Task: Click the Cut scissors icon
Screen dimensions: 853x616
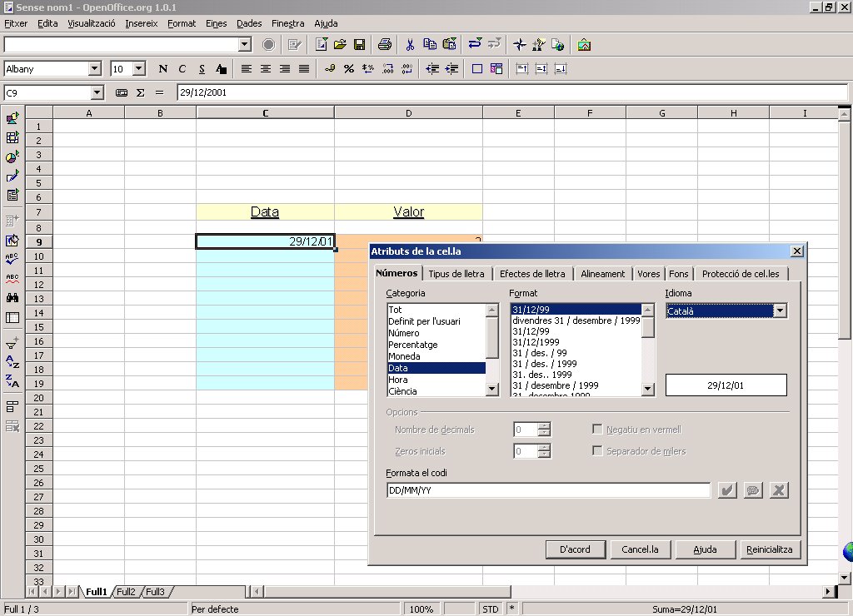Action: (410, 44)
